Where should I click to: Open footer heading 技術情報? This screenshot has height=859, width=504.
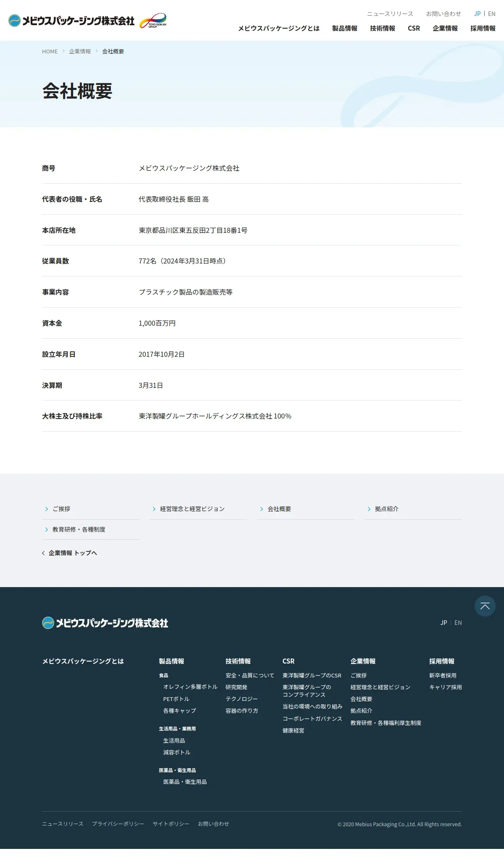(238, 661)
